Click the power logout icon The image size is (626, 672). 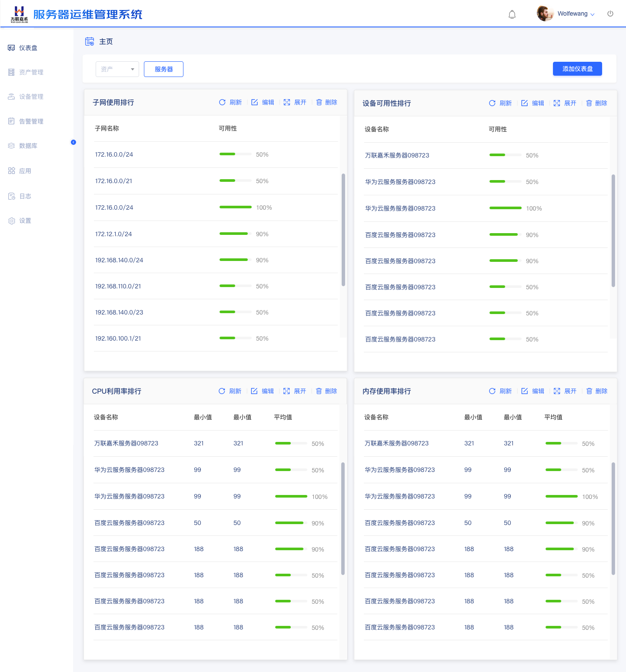(x=610, y=14)
